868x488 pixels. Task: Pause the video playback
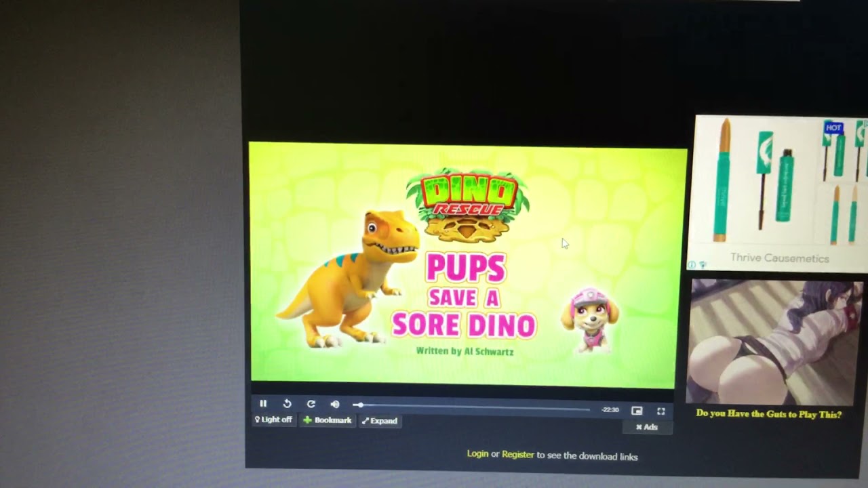pos(263,403)
